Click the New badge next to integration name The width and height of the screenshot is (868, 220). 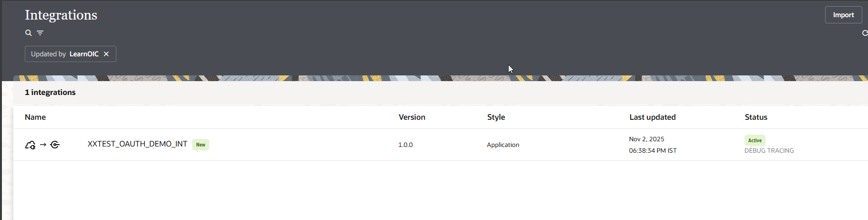[201, 145]
